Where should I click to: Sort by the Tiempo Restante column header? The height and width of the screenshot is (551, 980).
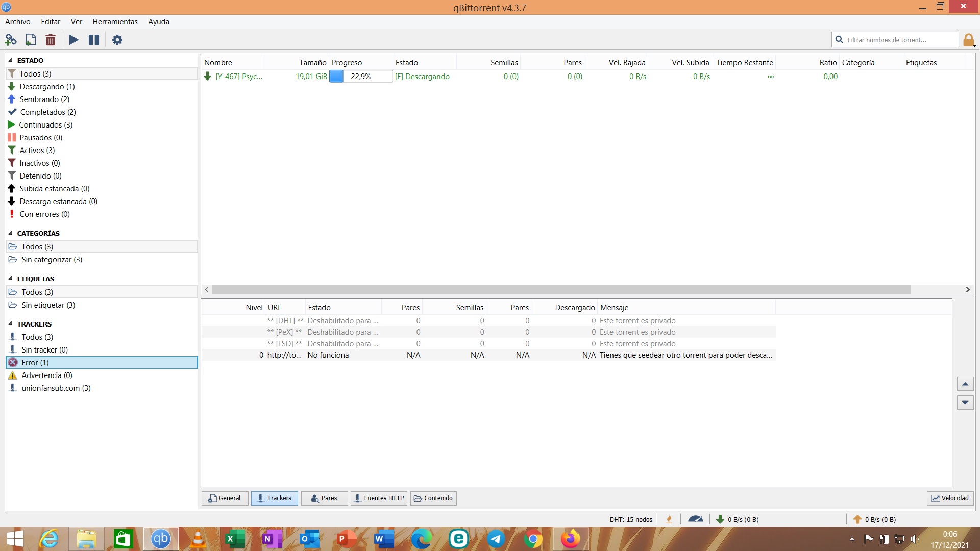click(x=744, y=63)
